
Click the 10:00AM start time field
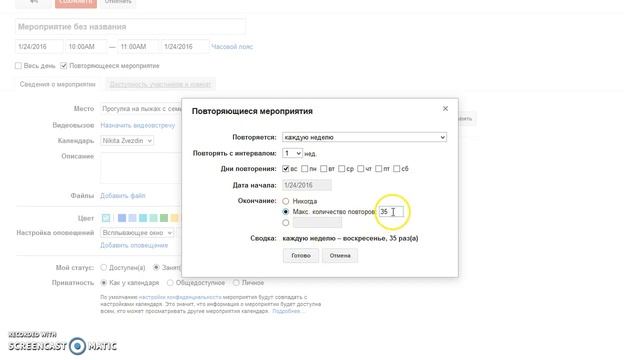click(86, 47)
